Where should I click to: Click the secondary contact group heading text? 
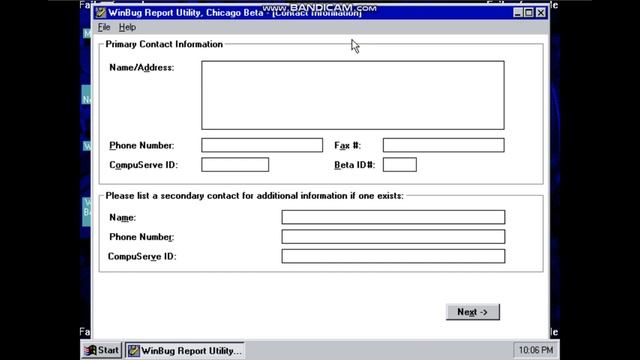point(254,196)
